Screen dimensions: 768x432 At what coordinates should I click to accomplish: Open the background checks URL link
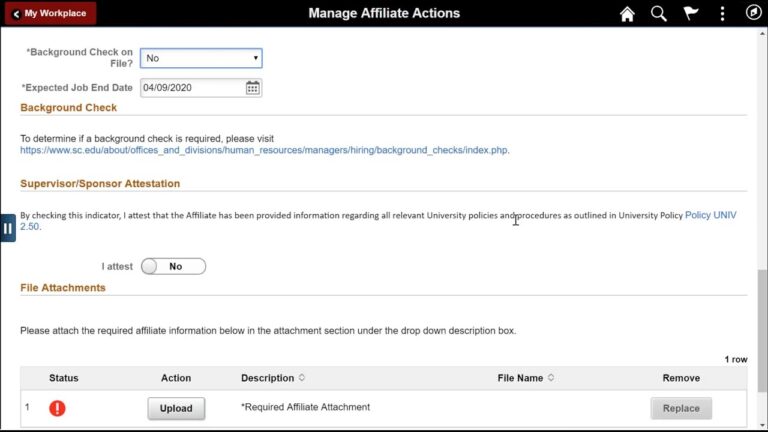(265, 151)
